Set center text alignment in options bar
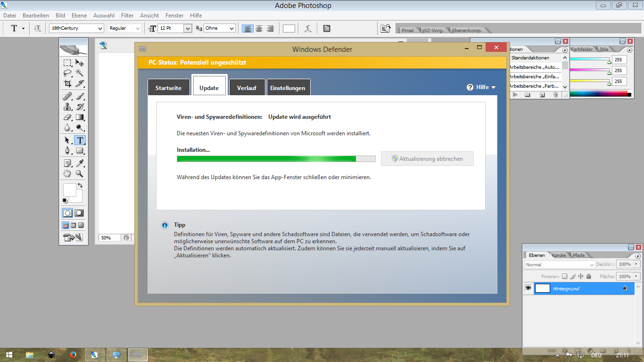Screen dimensions: 644x362 259,28
